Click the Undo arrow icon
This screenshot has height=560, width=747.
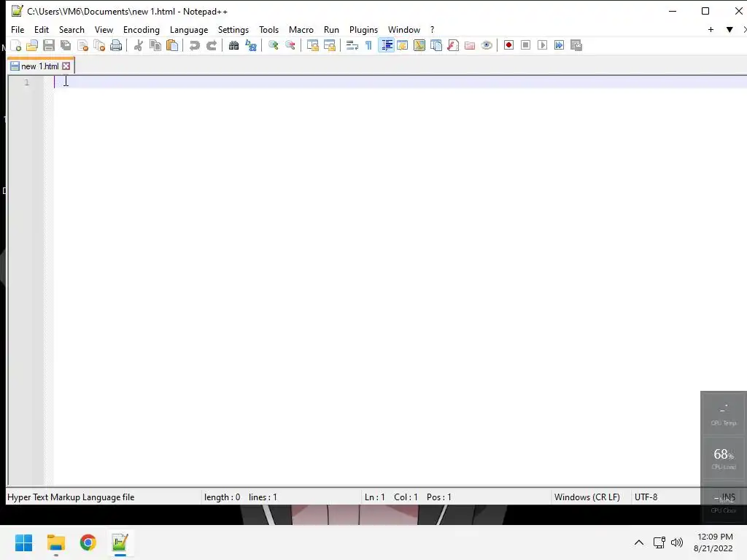[x=194, y=45]
